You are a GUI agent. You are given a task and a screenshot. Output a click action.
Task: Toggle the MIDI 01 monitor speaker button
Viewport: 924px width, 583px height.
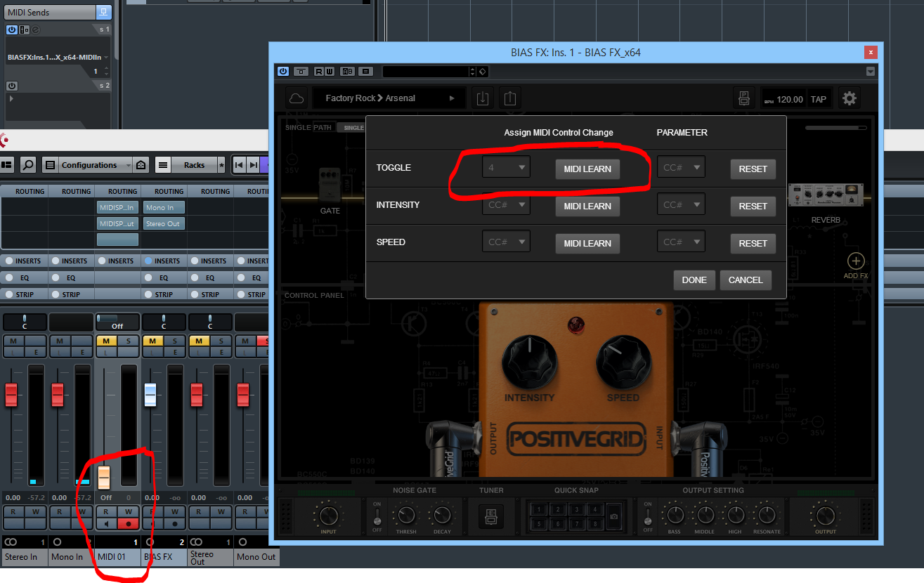[x=105, y=523]
